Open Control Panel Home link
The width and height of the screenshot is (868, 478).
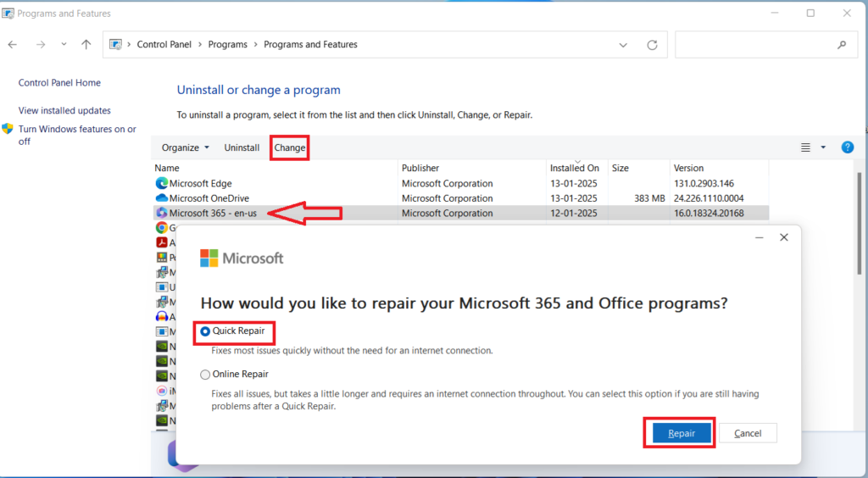point(59,82)
